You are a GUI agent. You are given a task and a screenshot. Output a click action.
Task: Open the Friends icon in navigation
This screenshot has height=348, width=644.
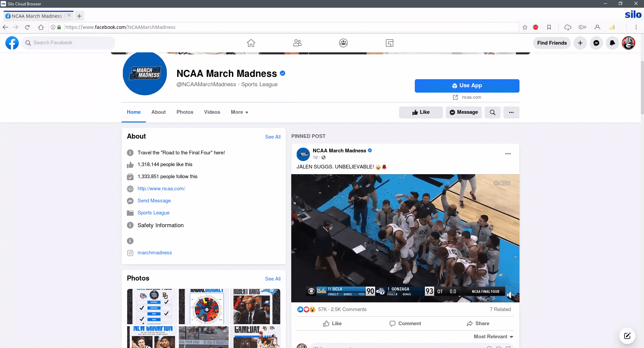[297, 43]
